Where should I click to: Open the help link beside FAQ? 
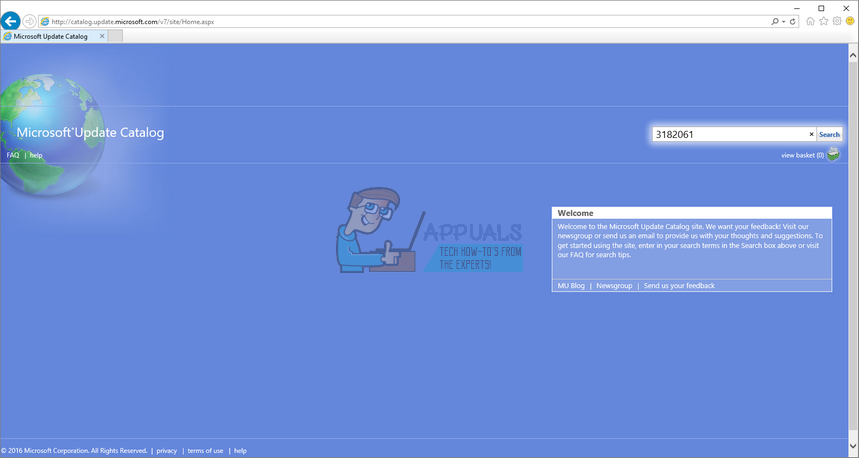(x=36, y=156)
